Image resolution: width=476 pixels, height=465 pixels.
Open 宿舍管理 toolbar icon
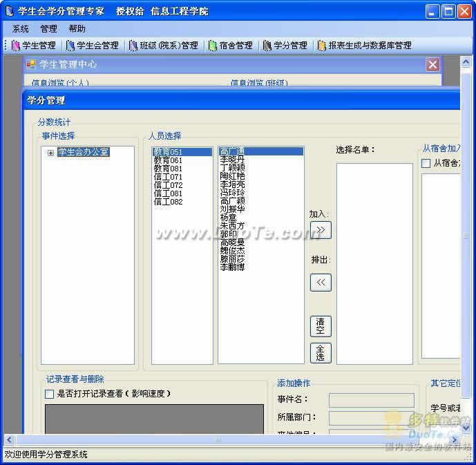(x=229, y=46)
